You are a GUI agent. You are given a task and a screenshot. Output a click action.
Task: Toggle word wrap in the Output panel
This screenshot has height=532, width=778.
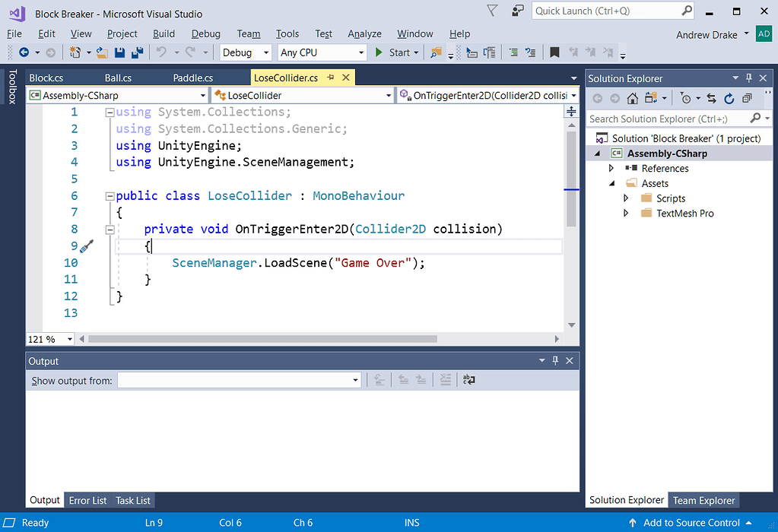(469, 380)
